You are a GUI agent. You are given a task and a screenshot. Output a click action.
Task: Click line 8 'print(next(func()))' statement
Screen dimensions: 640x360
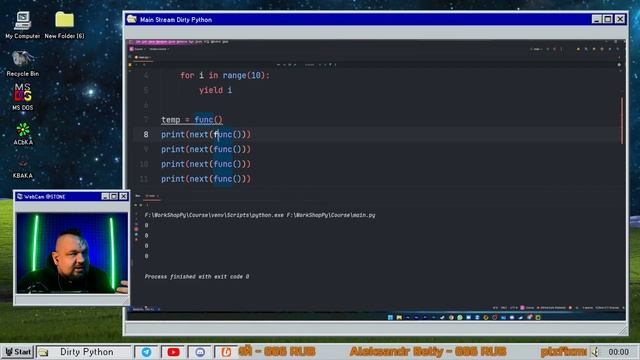pos(206,134)
